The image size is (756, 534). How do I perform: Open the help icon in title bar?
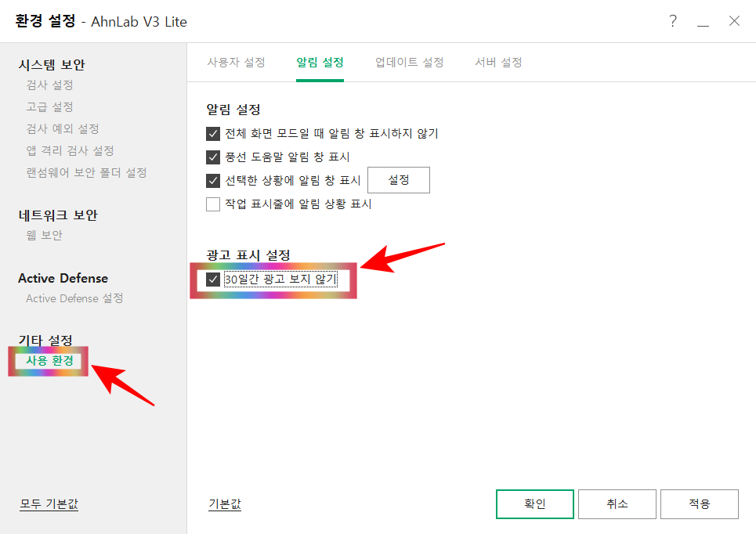point(672,22)
